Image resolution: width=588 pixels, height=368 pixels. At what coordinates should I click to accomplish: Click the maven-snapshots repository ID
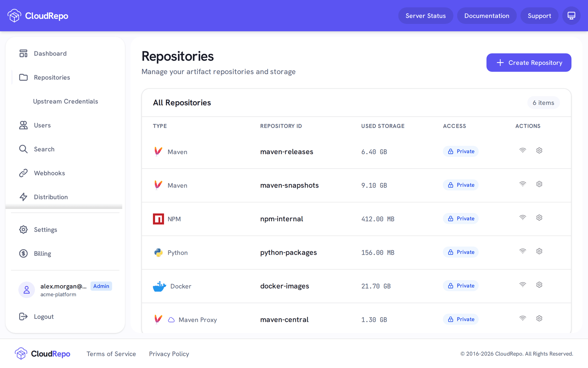coord(290,185)
